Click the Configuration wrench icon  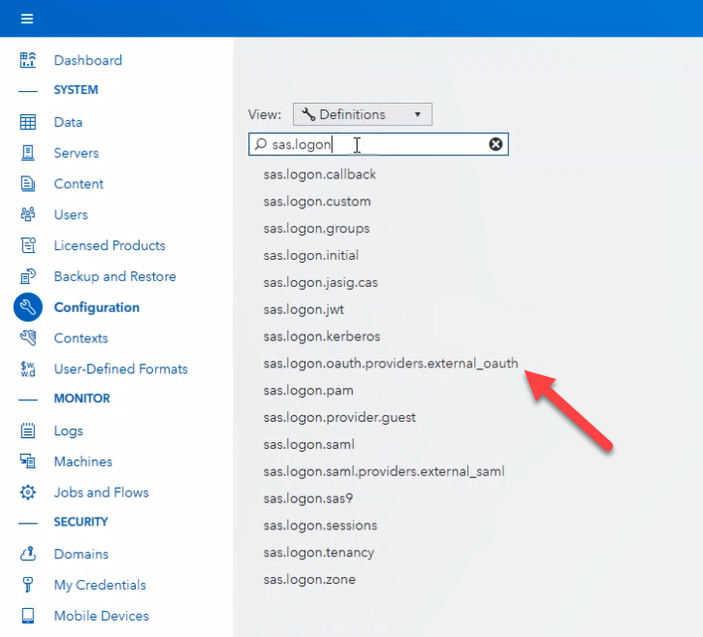click(x=28, y=307)
